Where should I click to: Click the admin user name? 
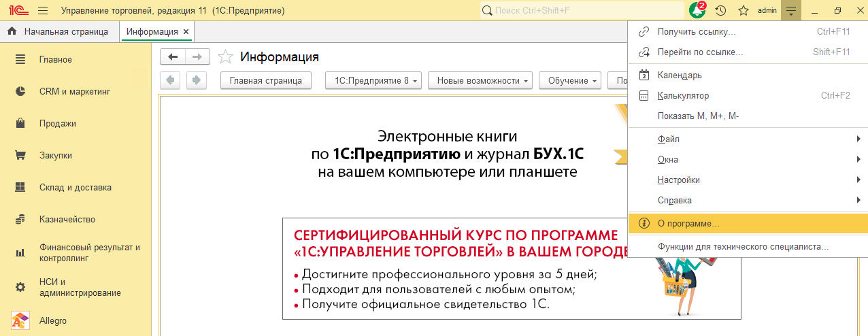tap(767, 11)
